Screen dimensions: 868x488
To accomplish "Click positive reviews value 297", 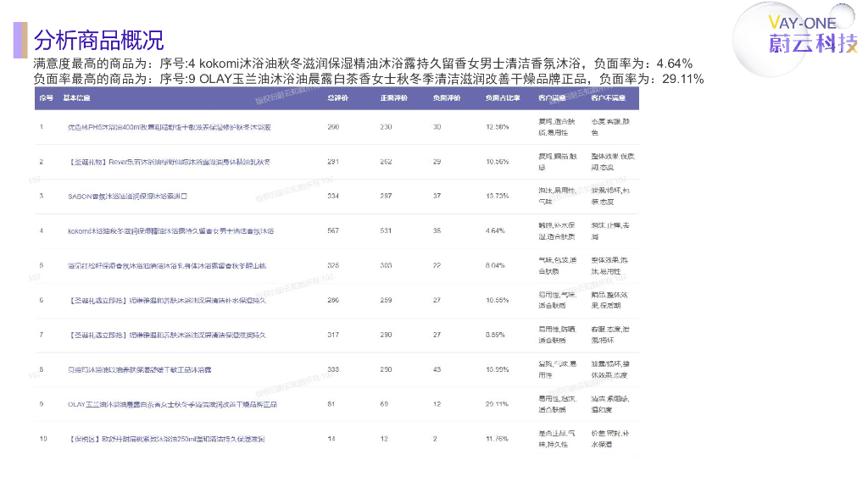I will pyautogui.click(x=386, y=197).
